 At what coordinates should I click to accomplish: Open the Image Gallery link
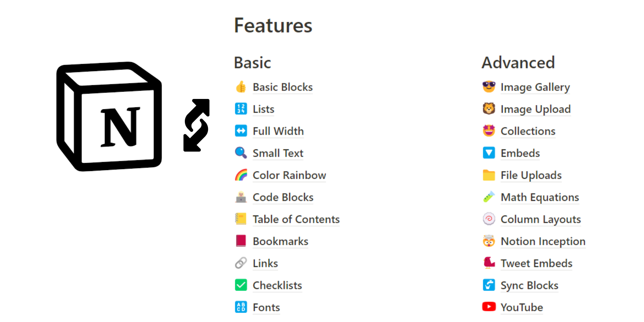click(x=535, y=87)
